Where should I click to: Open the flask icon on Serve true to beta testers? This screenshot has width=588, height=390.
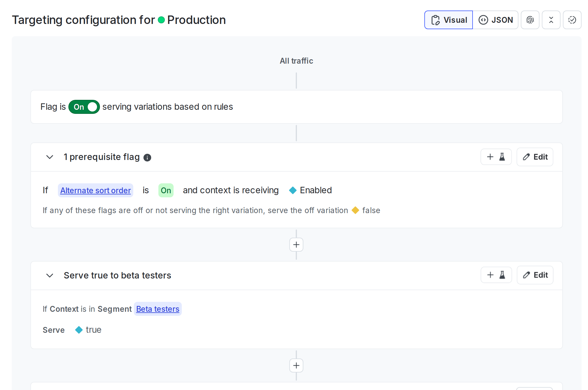click(x=502, y=275)
